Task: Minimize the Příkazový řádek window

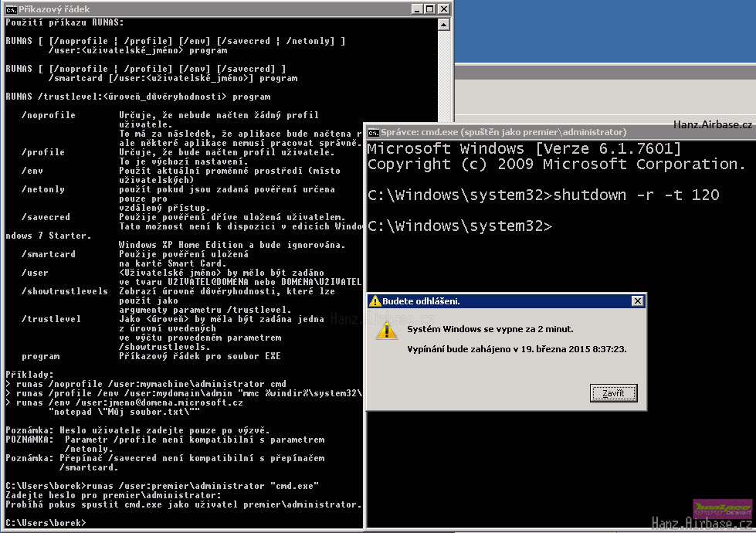Action: pyautogui.click(x=417, y=8)
